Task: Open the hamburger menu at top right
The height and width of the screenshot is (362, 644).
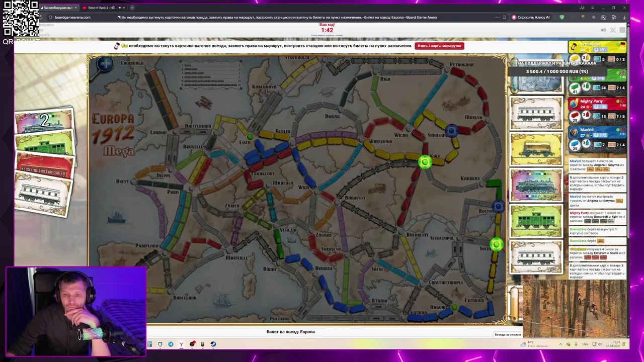Action: pos(622,30)
